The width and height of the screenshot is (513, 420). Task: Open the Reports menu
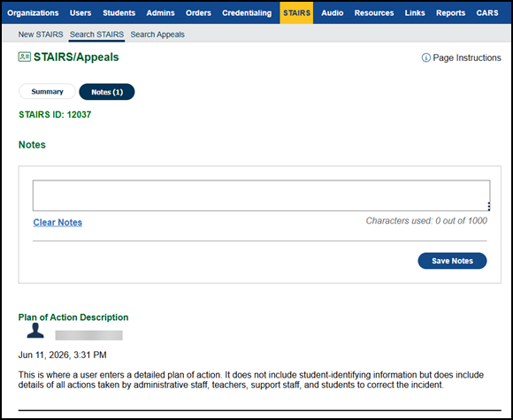click(451, 13)
